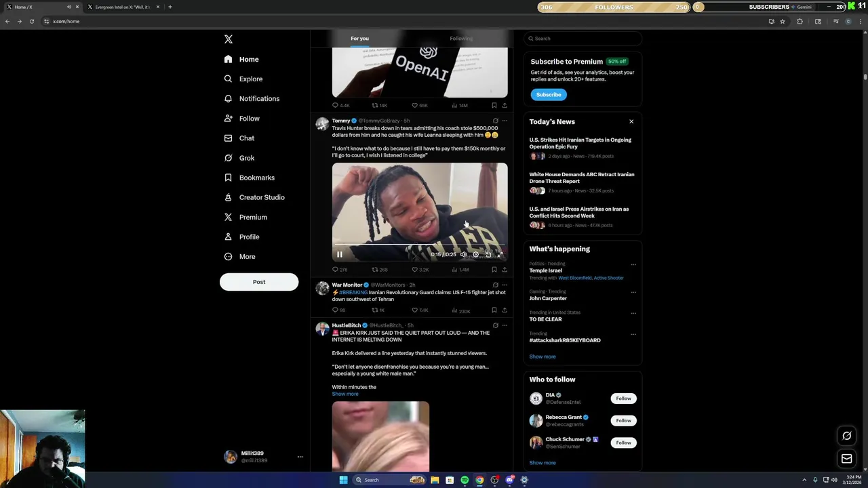The image size is (868, 488).
Task: Click the Home menu item
Action: pos(241,59)
